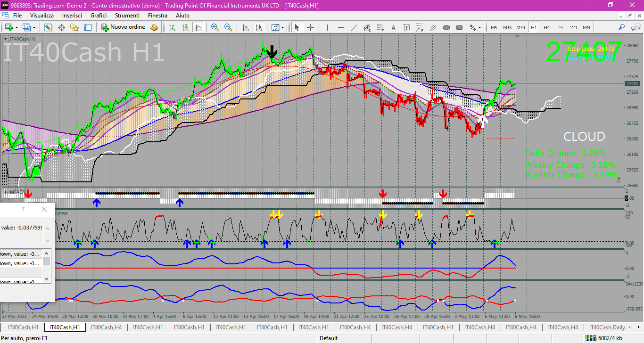Toggle the Terminal panel icon

click(x=88, y=27)
